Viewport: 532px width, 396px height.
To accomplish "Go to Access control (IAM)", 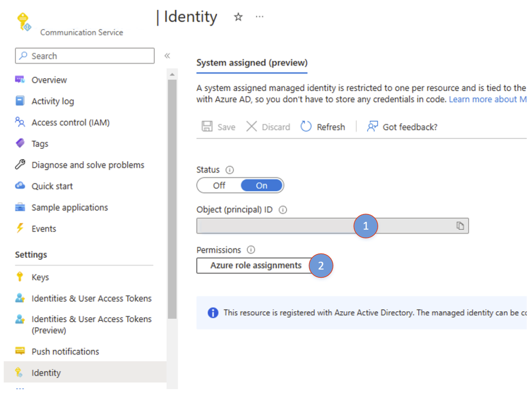I will click(x=71, y=123).
